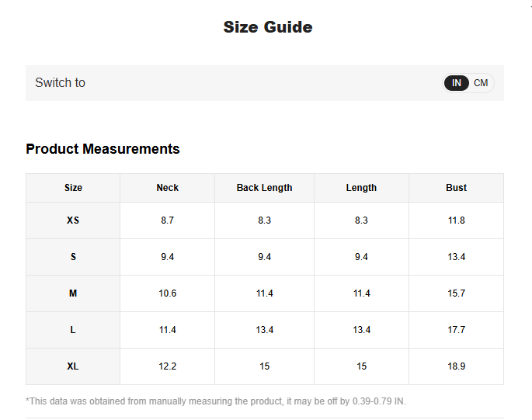Click the manual measurement disclaimer note
532x420 pixels.
216,401
